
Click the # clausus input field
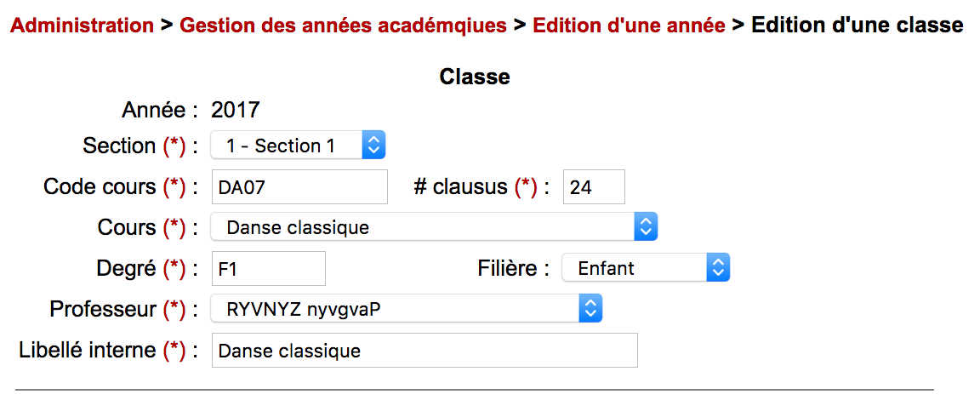click(x=594, y=187)
